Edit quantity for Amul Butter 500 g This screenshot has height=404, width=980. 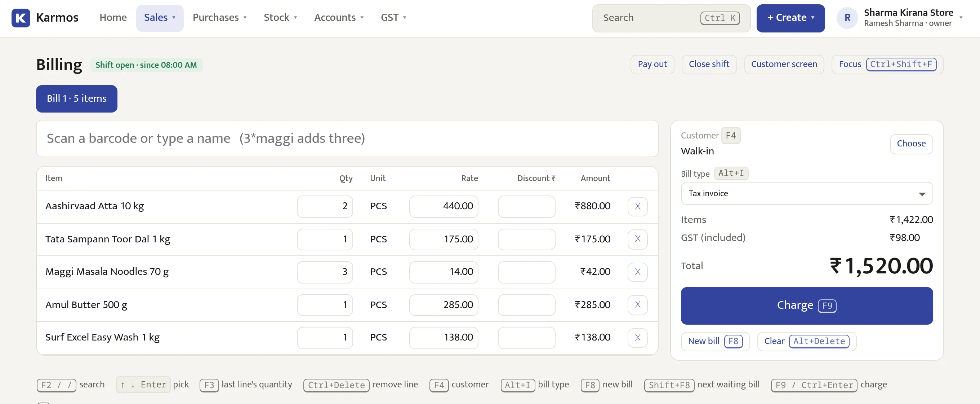[x=325, y=304]
